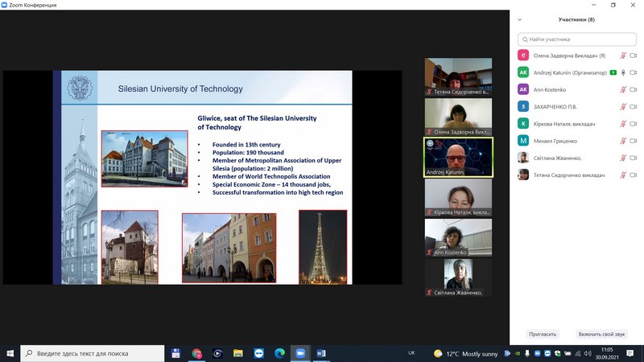Click muted mic icon beside ЗАХАРЧЕНКО П.В.
Screen dimensions: 644x362
tap(623, 106)
